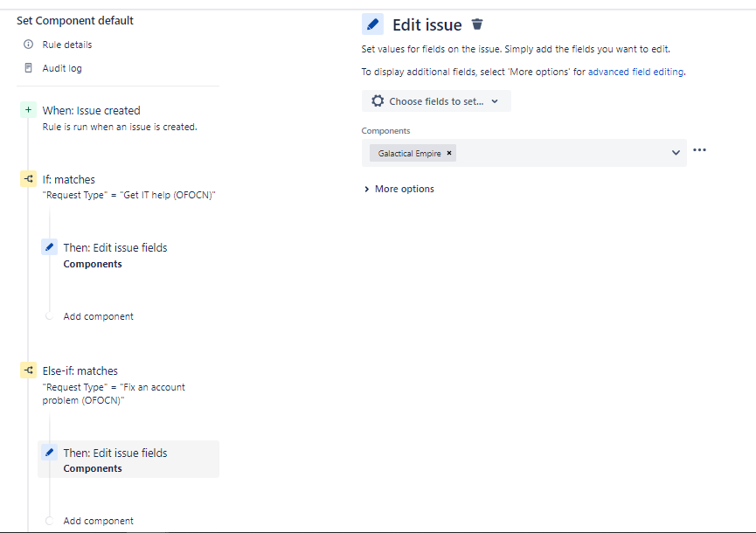Click Add component under the Else-if branch
756x533 pixels.
99,521
